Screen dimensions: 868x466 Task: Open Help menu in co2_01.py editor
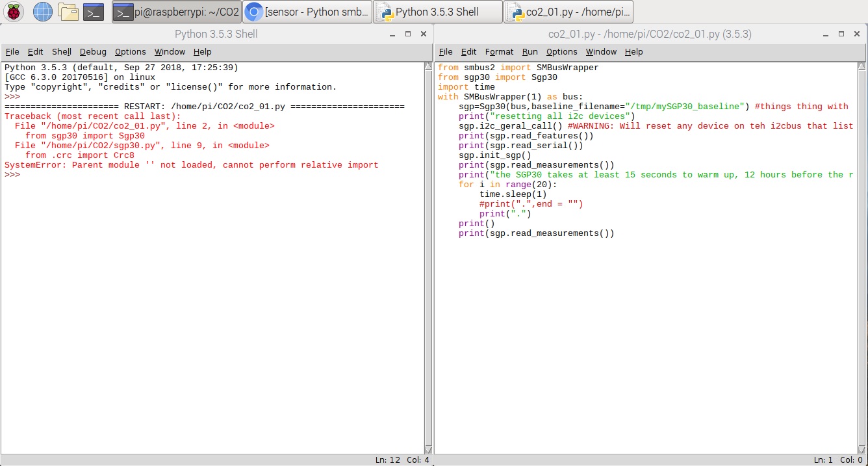point(633,52)
